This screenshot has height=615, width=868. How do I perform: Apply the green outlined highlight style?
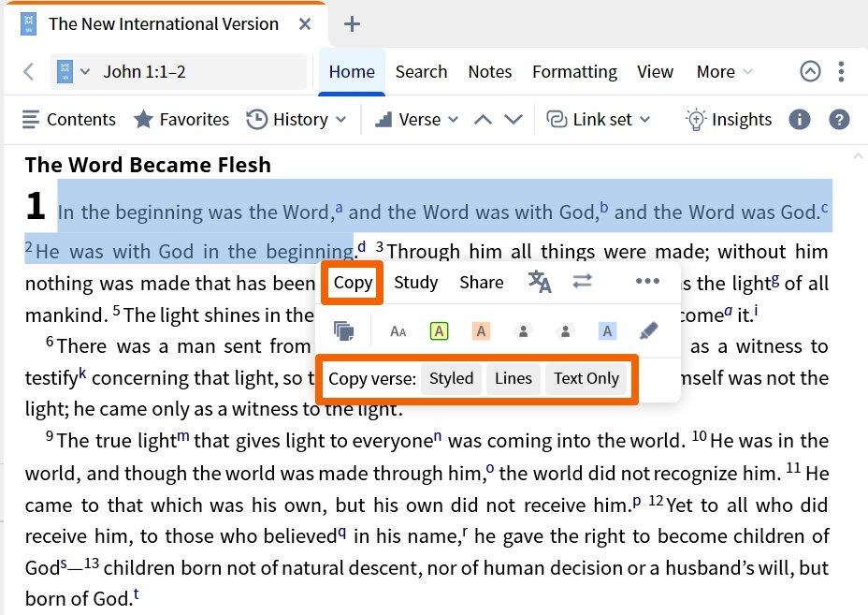coord(440,330)
